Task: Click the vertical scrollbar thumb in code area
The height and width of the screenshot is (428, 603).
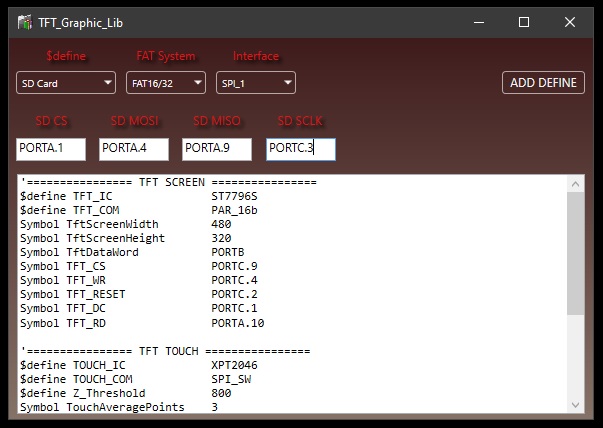Action: pos(575,253)
